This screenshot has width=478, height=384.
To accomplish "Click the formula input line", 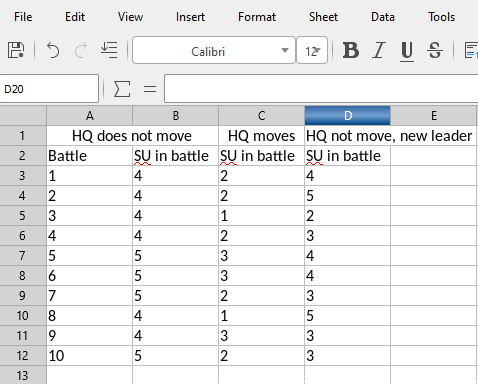I will point(321,89).
